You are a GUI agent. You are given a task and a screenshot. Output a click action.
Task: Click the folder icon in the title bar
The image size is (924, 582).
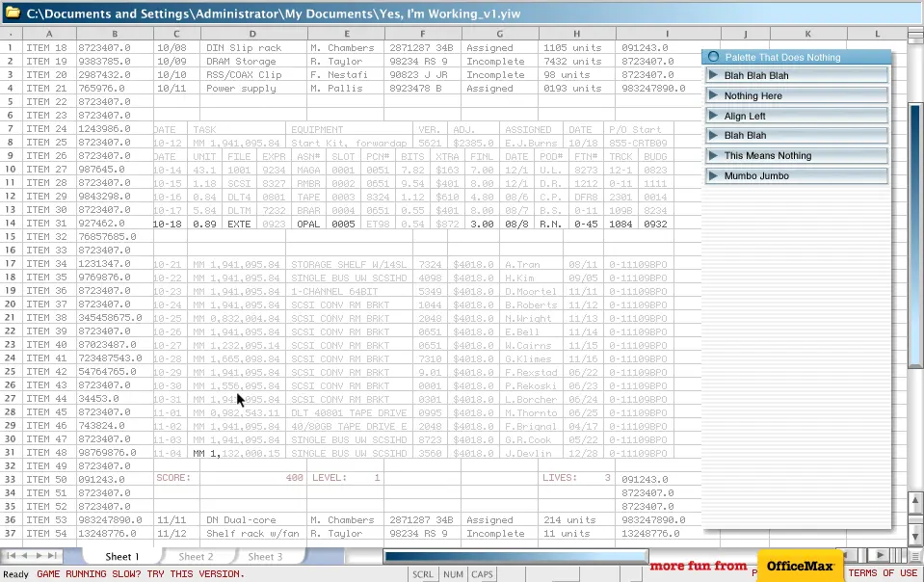point(13,13)
